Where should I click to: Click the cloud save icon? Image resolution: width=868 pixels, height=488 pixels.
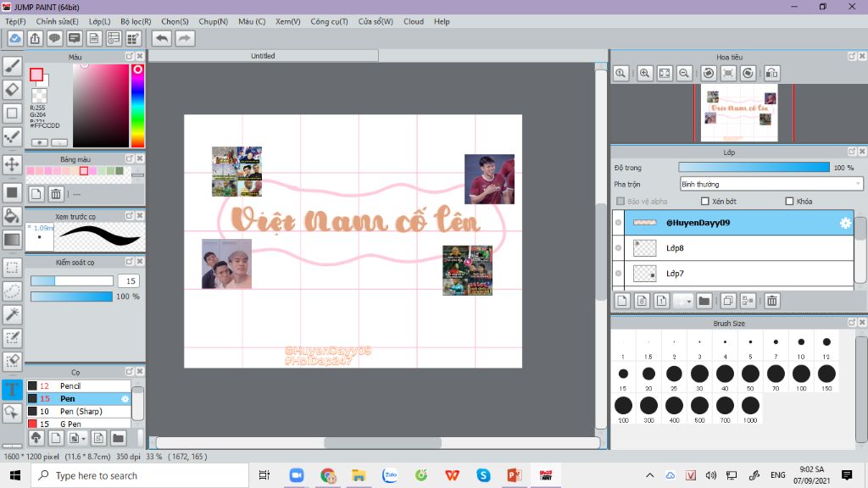click(x=15, y=38)
